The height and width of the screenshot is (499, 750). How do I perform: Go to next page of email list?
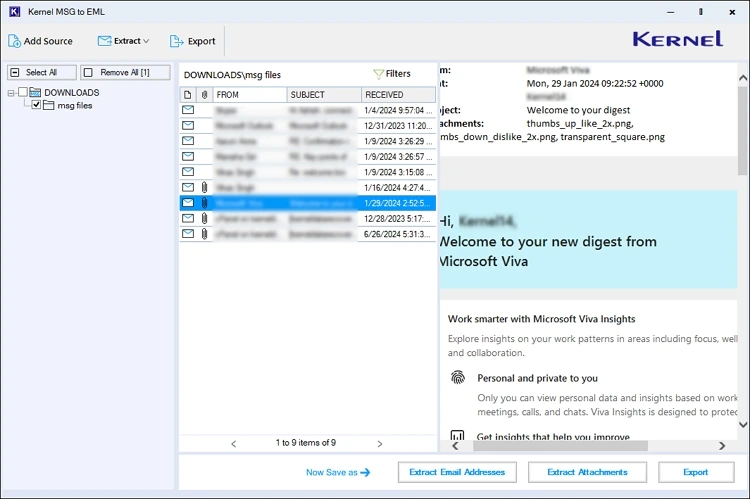(x=380, y=443)
